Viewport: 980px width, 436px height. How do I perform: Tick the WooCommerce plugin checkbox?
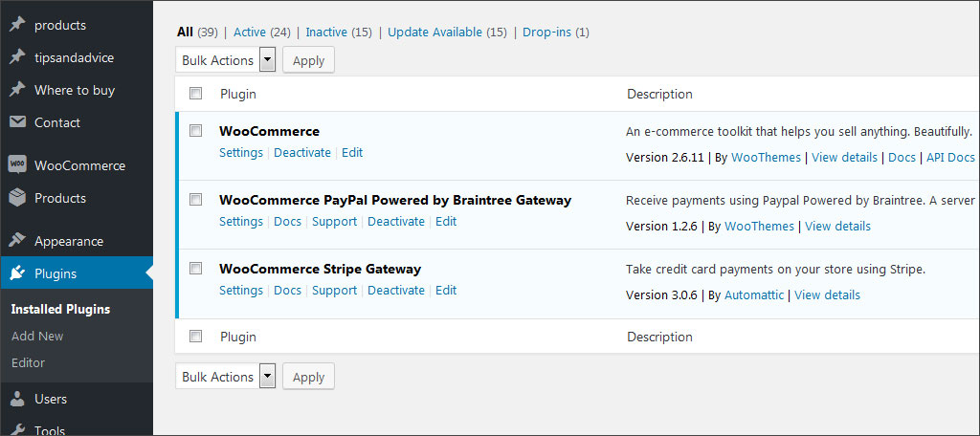pyautogui.click(x=196, y=131)
